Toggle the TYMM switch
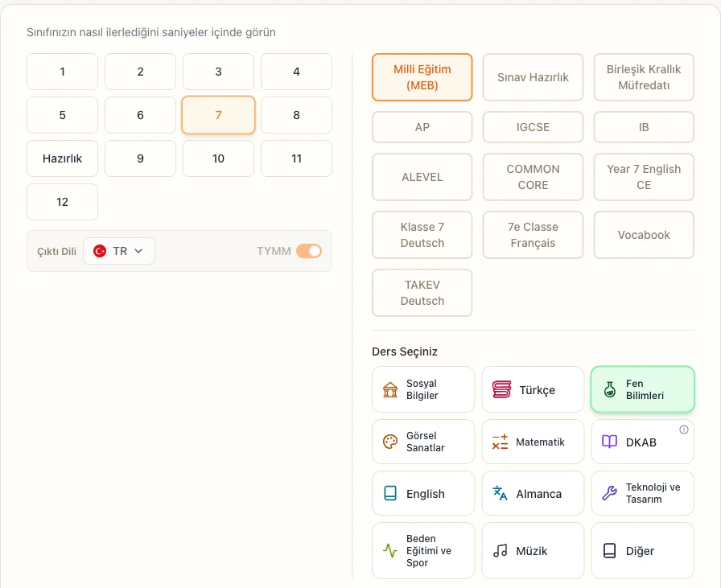 tap(308, 251)
